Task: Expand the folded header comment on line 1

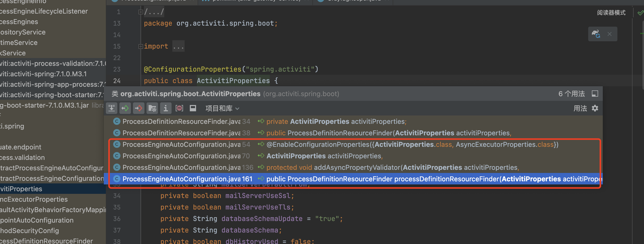Action: click(141, 12)
